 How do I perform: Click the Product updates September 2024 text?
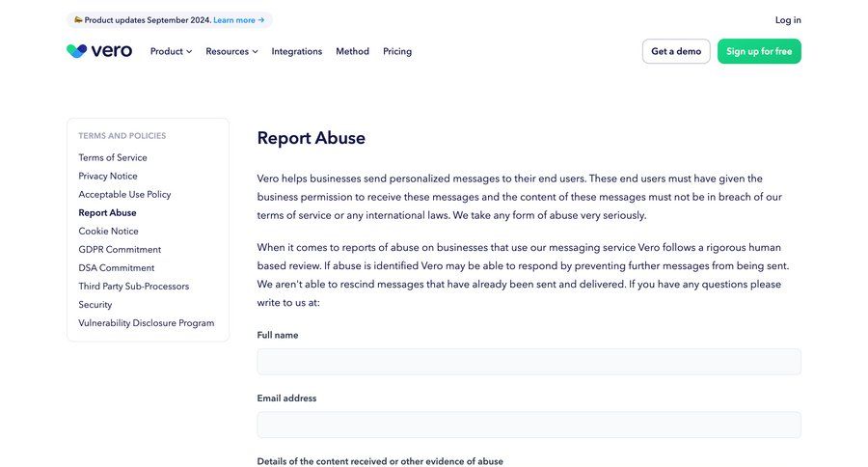click(148, 20)
